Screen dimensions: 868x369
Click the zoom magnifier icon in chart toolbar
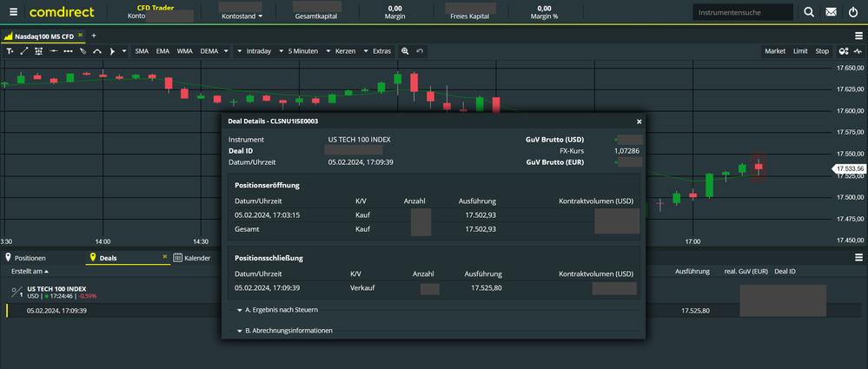(x=405, y=51)
